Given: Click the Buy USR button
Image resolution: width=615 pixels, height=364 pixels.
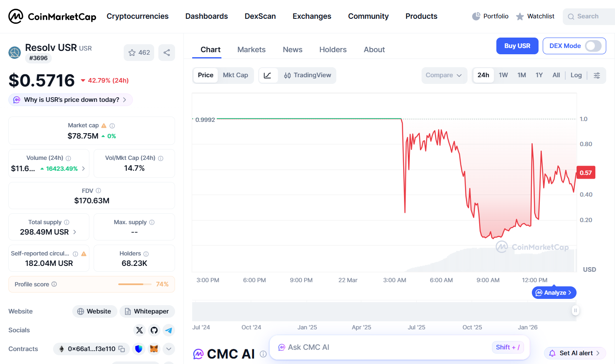Looking at the screenshot, I should [517, 46].
